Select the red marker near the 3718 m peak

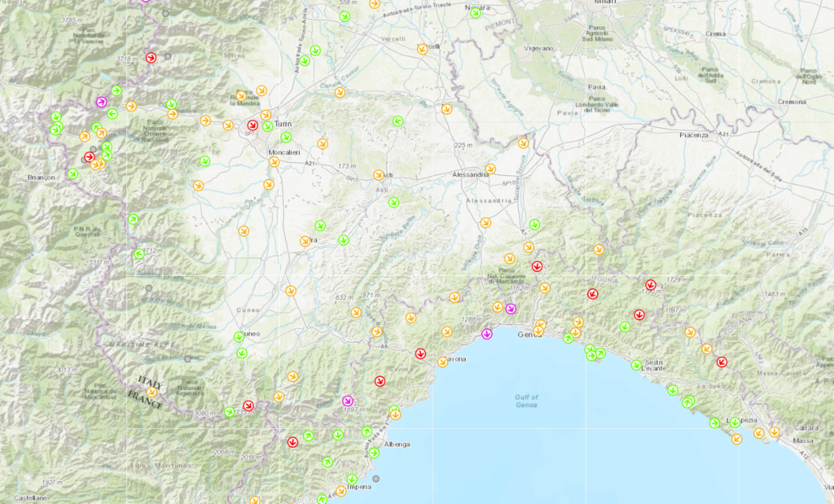click(x=150, y=57)
